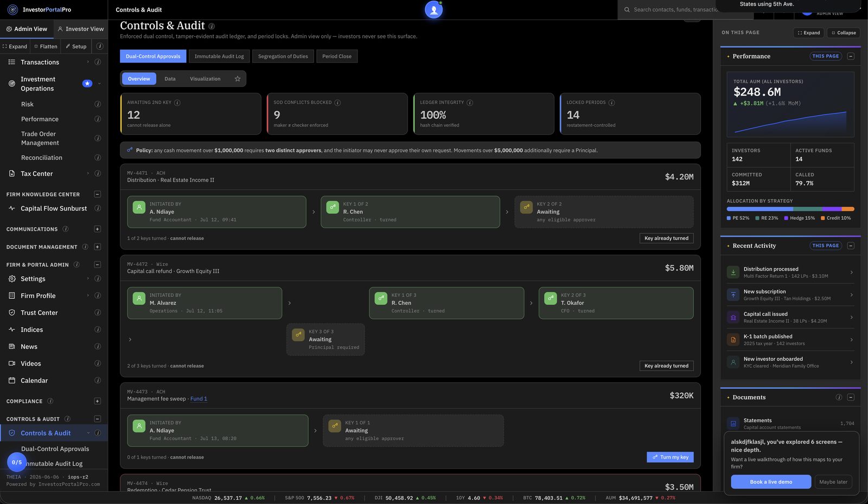Viewport: 868px width, 504px height.
Task: Click the Hedge 15% allocation legend swatch
Action: click(786, 218)
